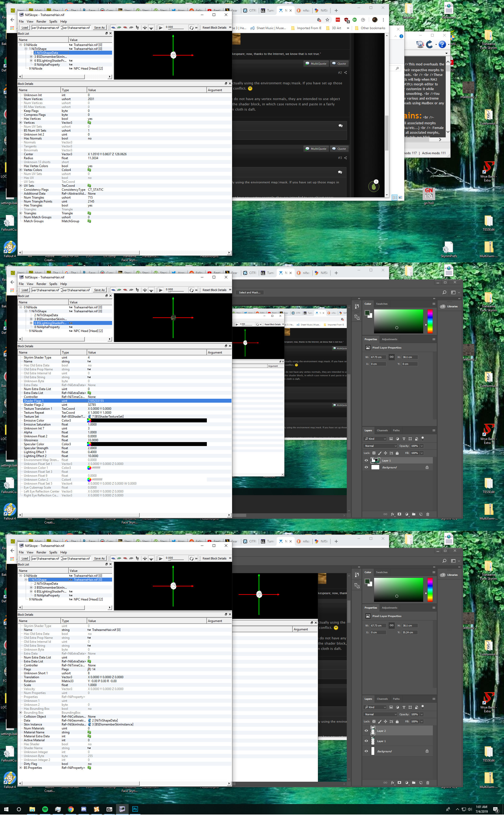Click the Select and Mask button

(250, 292)
